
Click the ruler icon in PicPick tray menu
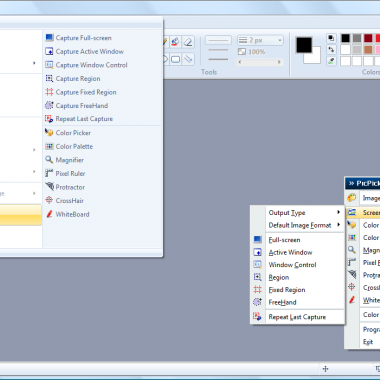pyautogui.click(x=352, y=262)
